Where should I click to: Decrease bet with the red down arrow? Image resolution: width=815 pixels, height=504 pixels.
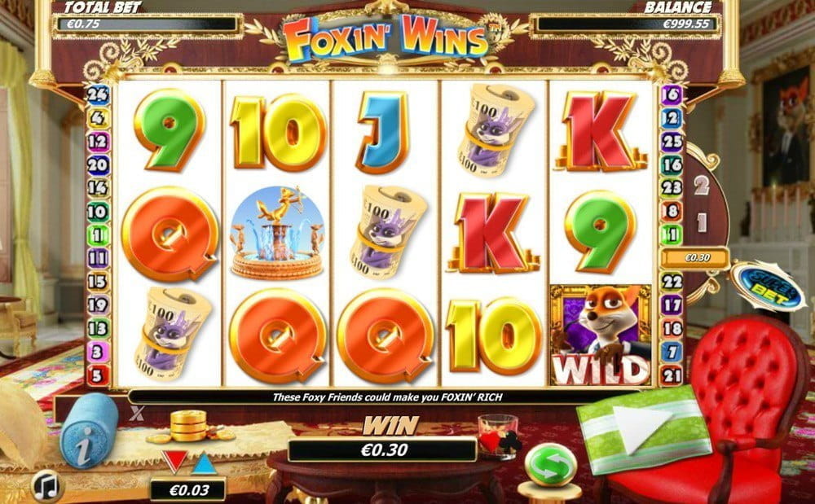[174, 461]
